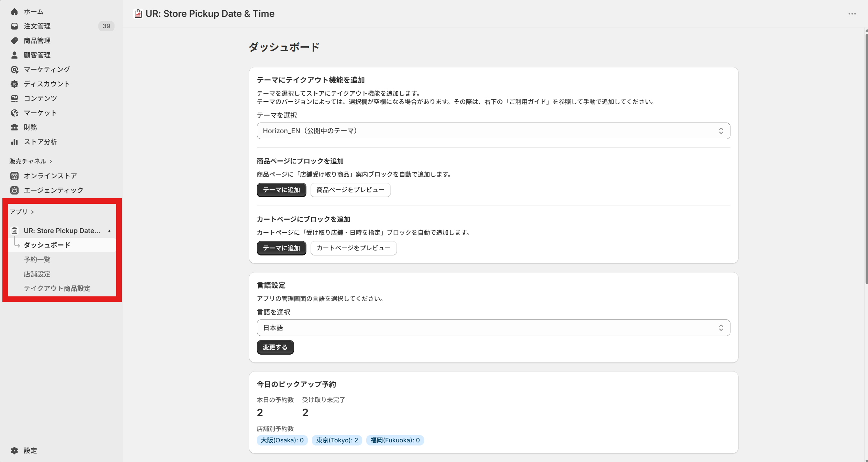This screenshot has height=462, width=868.
Task: Click the Finance (財務) bank icon
Action: tap(14, 127)
